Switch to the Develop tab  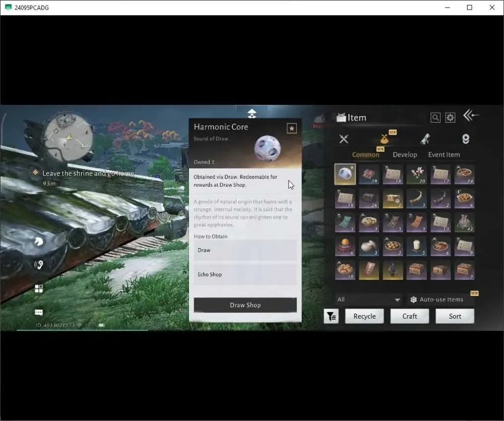point(405,155)
